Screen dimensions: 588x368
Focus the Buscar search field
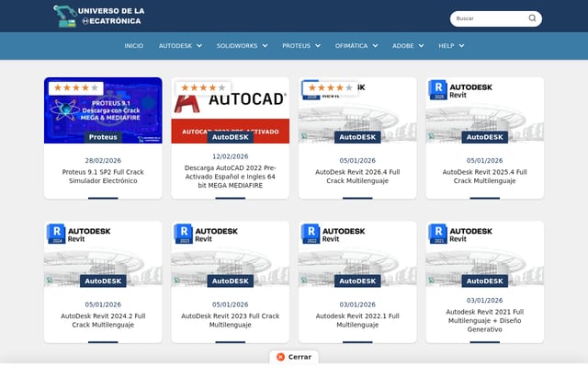tap(496, 18)
